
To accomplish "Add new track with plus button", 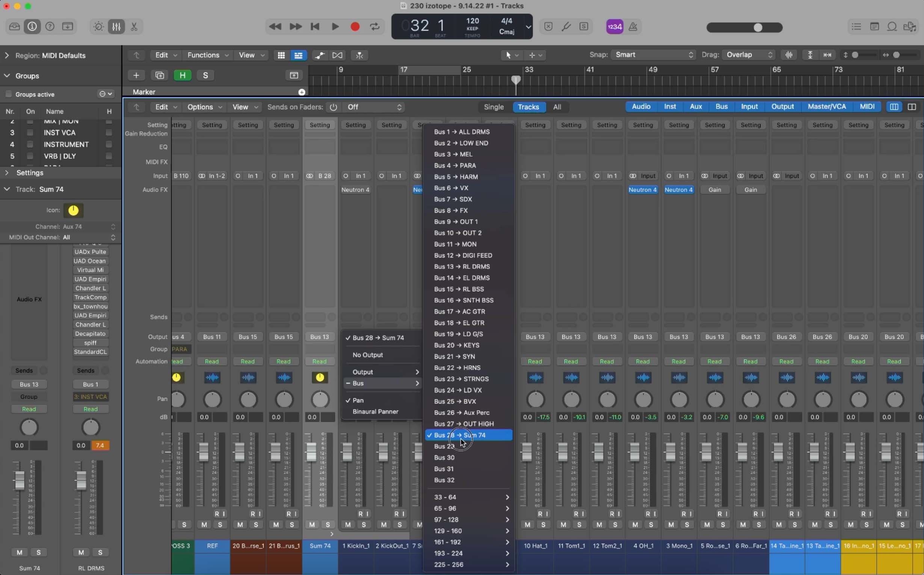I will [136, 75].
